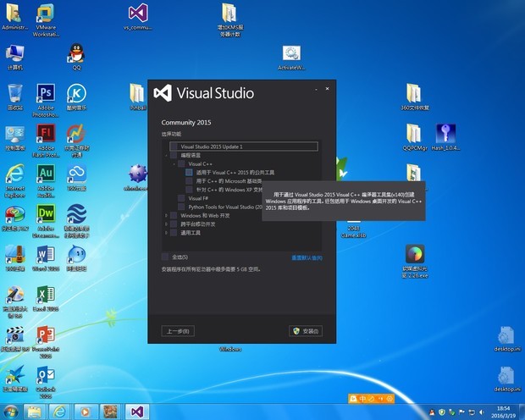
Task: Open the ActivateW... desktop file
Action: click(291, 58)
